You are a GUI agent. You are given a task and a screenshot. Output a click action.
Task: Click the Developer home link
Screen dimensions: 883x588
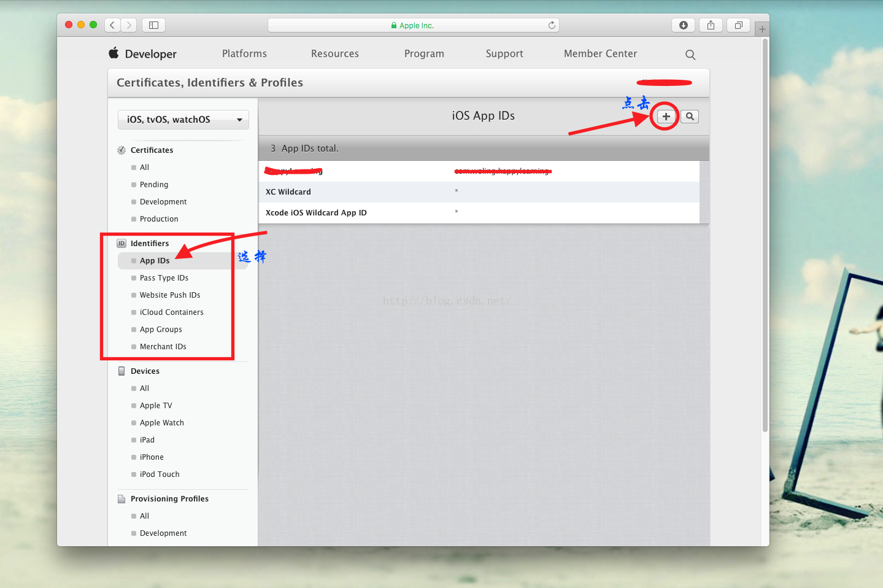(151, 54)
